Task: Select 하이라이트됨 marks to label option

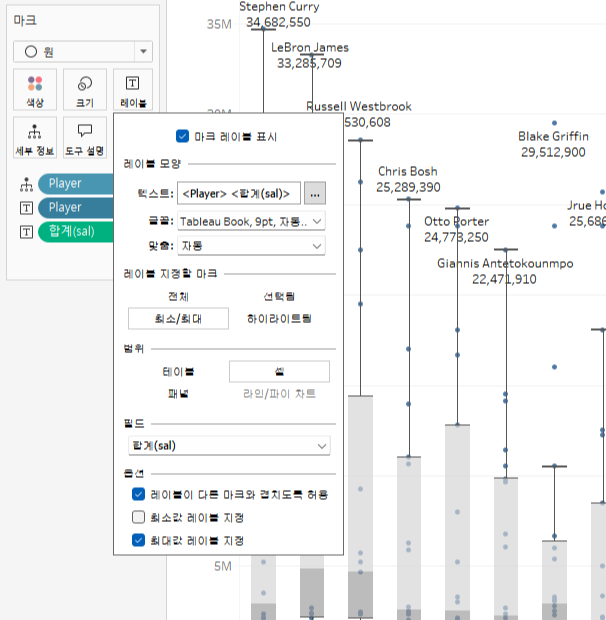Action: coord(279,319)
